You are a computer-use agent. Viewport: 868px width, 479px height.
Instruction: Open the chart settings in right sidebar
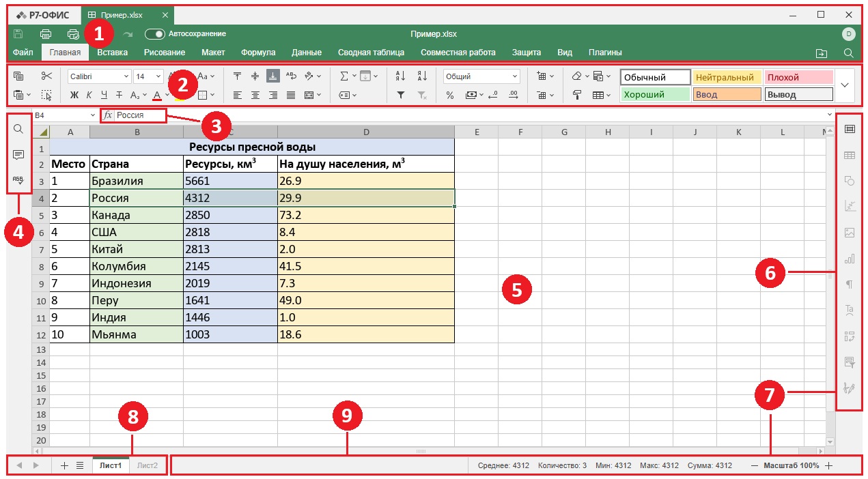tap(850, 259)
